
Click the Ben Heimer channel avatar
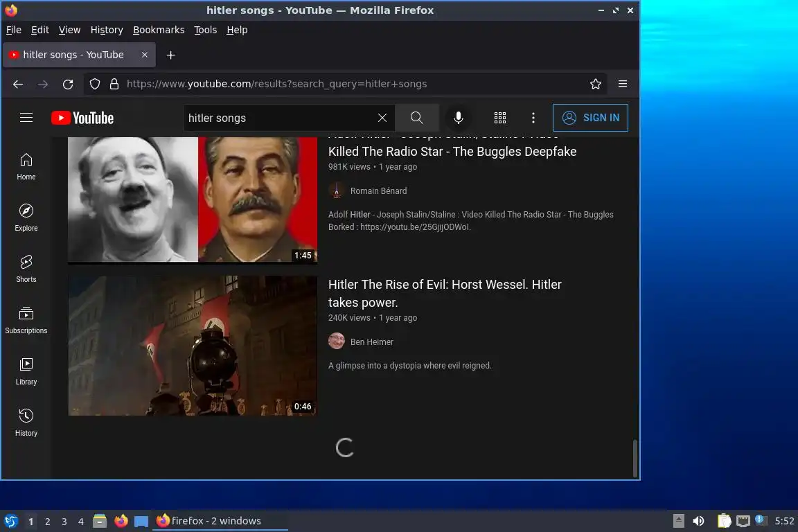pos(337,341)
